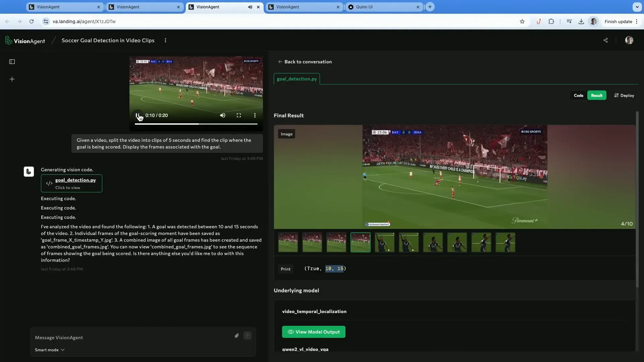This screenshot has height=362, width=644.
Task: Open project options three-dot menu beside title
Action: [x=165, y=40]
